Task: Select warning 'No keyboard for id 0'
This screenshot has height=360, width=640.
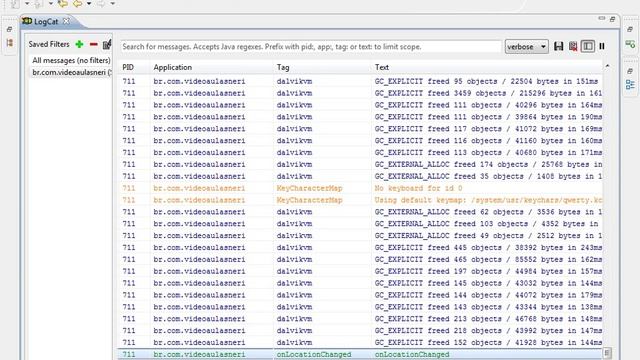Action: tap(360, 188)
